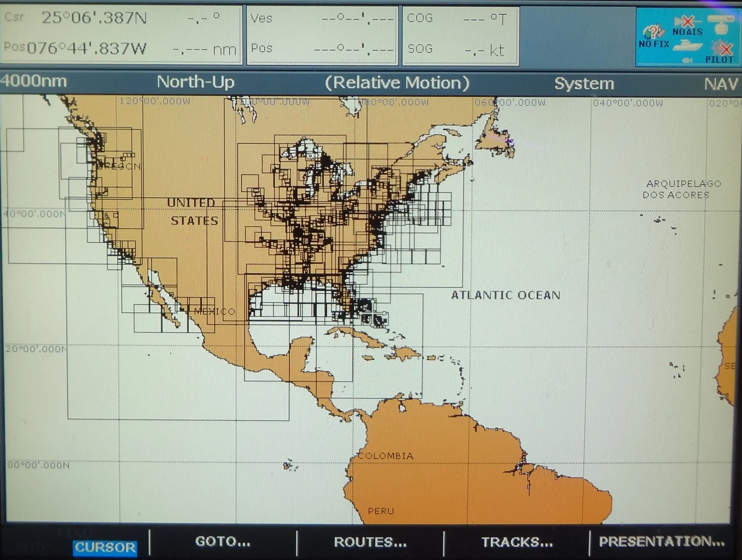Click the COG SOG data box

[x=460, y=35]
